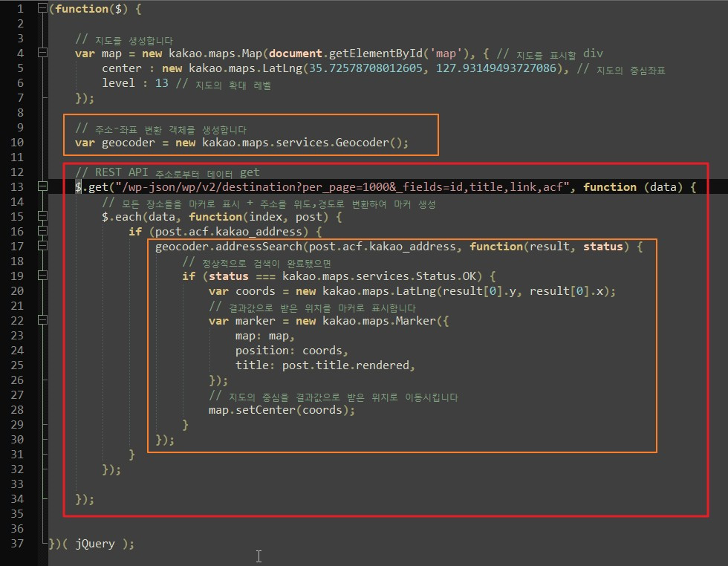The image size is (728, 566).
Task: Collapse the if-block fold marker on line 16
Action: 42,231
